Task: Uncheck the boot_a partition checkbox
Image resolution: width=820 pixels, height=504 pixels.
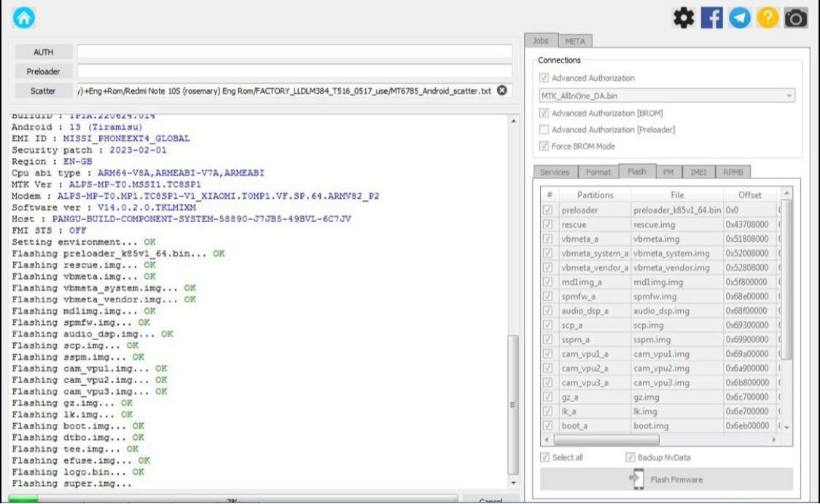Action: [548, 425]
